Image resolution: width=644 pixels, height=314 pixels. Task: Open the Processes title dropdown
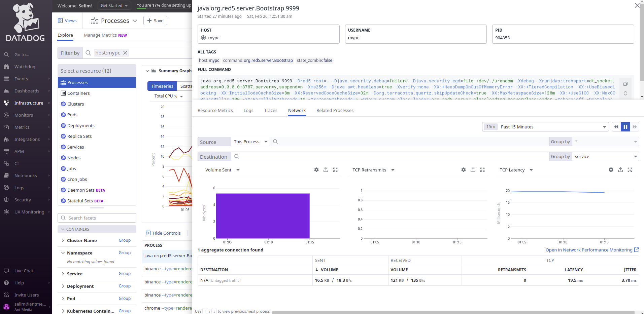[135, 21]
